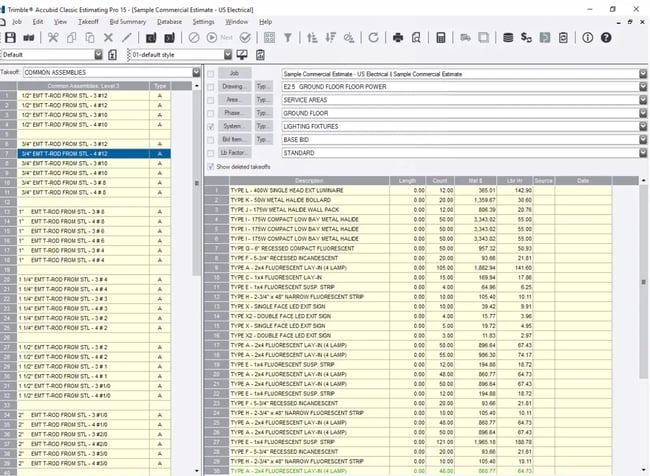Toggle the Show deleted takeoffs checkbox
The height and width of the screenshot is (476, 650).
(x=210, y=166)
